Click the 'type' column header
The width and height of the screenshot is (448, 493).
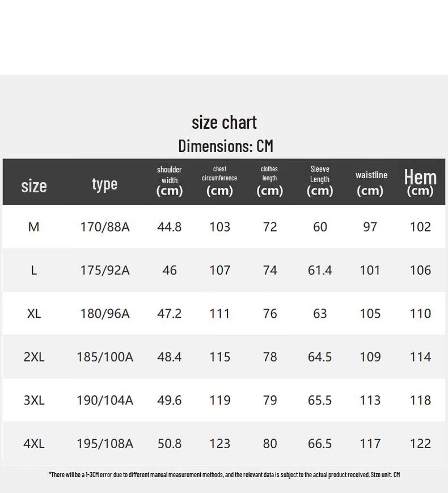pos(105,184)
